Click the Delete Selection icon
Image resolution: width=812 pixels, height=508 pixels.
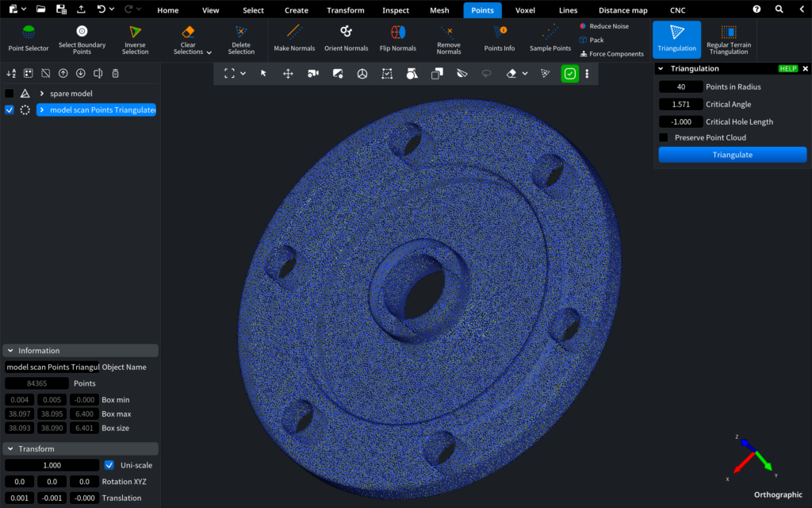[241, 33]
